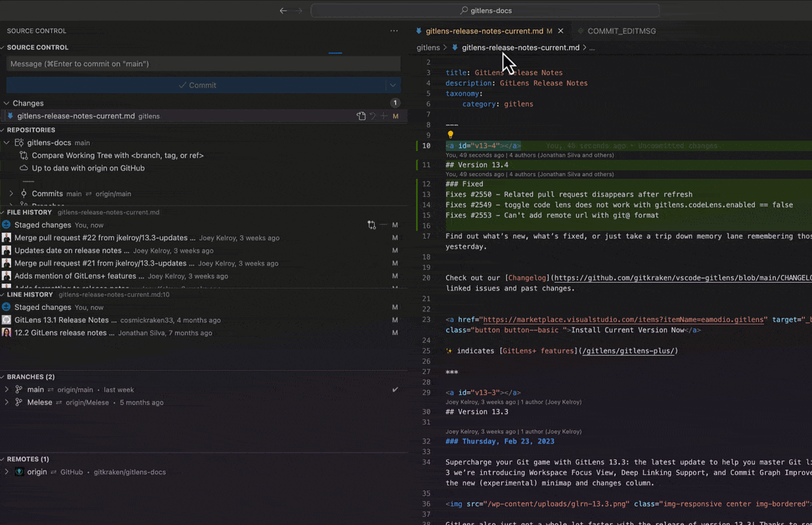Switch to the COMMIT_EDITMSG tab

[621, 30]
